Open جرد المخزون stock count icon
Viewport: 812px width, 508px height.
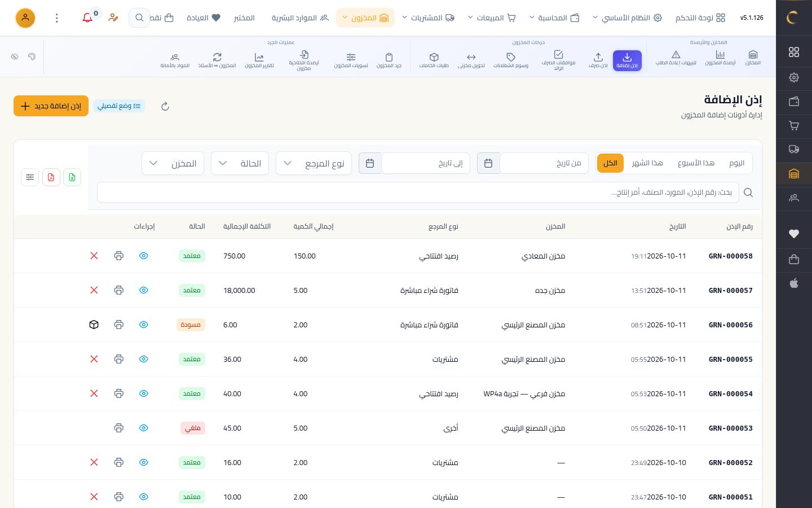(389, 60)
